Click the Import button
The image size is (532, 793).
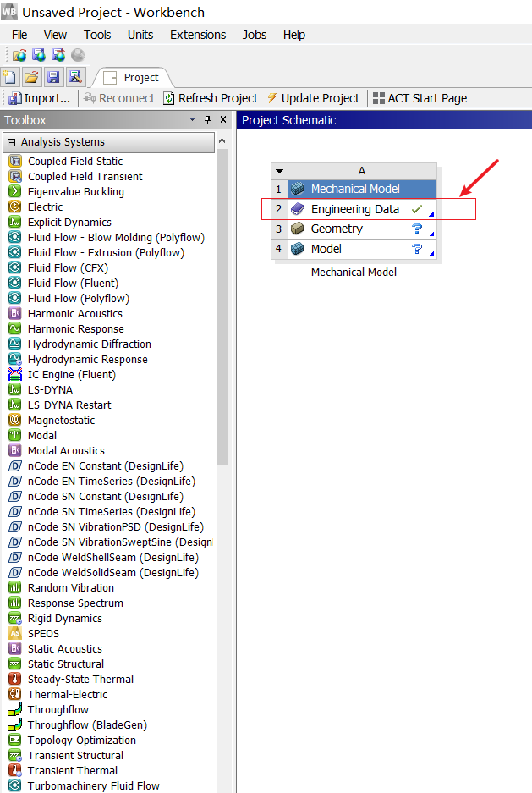pyautogui.click(x=40, y=98)
